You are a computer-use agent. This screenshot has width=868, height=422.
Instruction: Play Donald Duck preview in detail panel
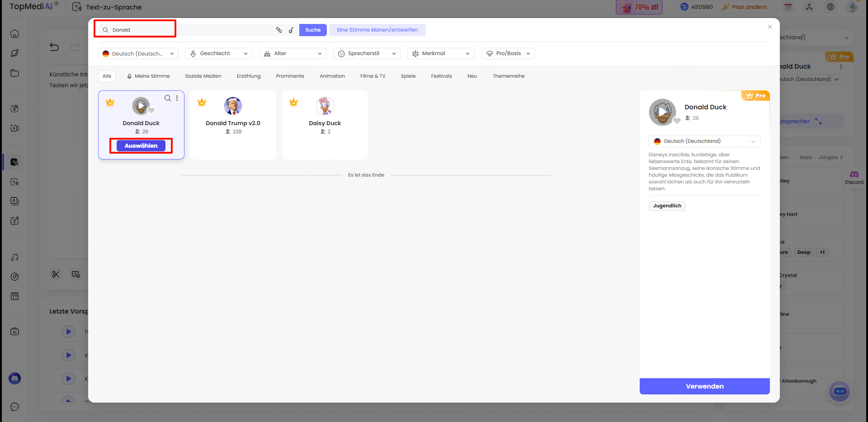662,112
